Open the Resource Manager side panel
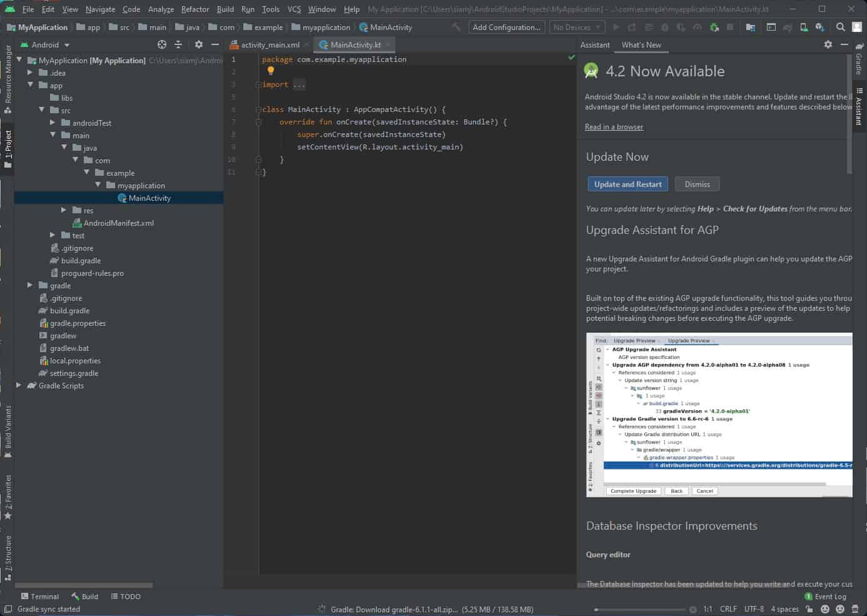Viewport: 867px width, 616px height. [8, 78]
